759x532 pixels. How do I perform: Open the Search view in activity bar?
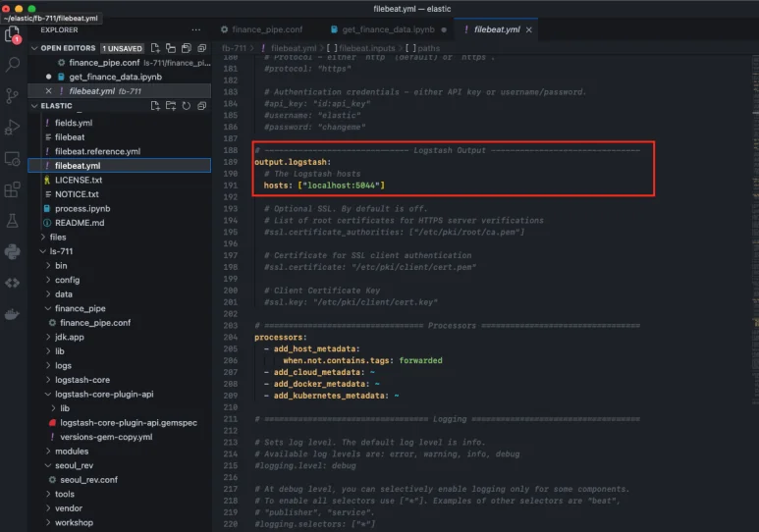click(x=13, y=65)
